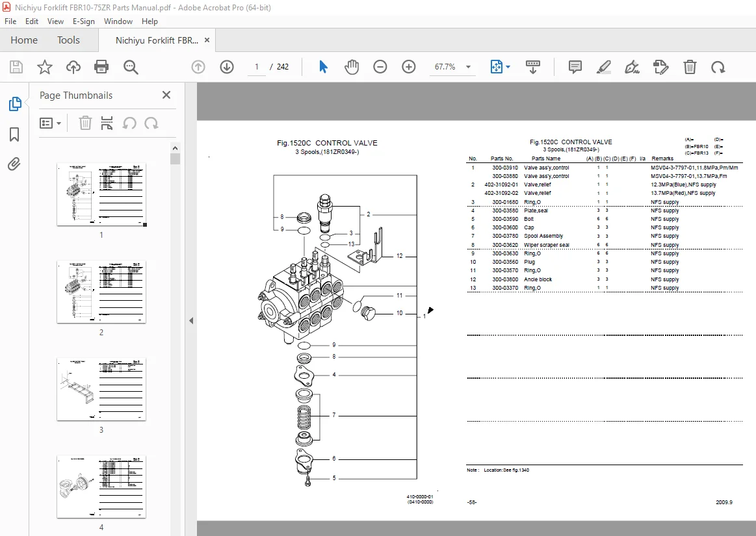Click the 'Remarks' column header

tap(662, 159)
